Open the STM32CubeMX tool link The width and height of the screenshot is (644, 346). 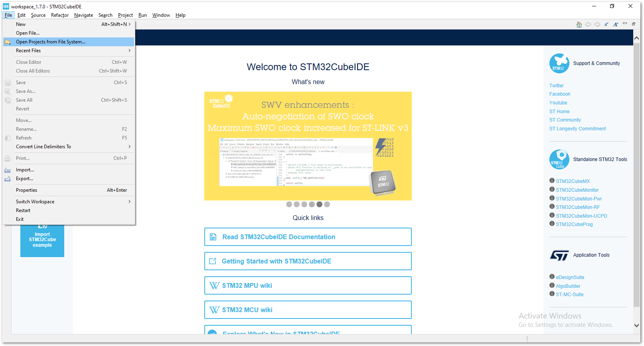573,181
